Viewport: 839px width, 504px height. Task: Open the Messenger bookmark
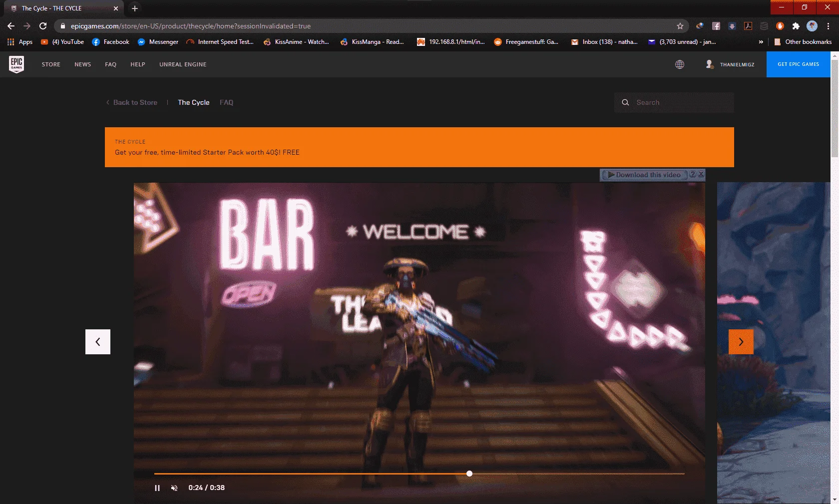[x=158, y=42]
